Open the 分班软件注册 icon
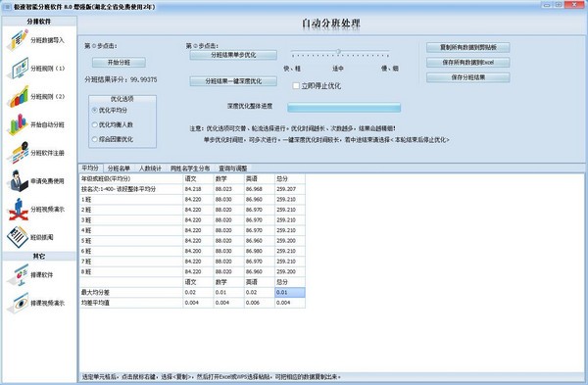This screenshot has height=385, width=588. click(18, 153)
